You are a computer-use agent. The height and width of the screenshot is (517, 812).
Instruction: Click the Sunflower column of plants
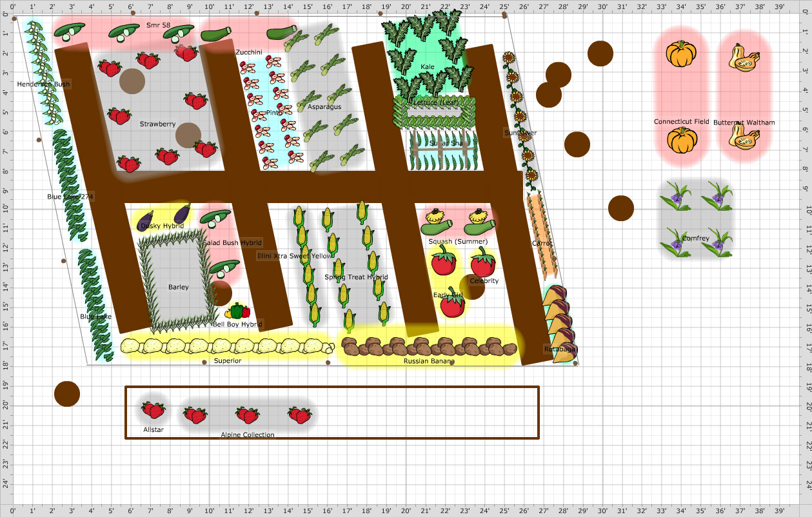pyautogui.click(x=520, y=121)
